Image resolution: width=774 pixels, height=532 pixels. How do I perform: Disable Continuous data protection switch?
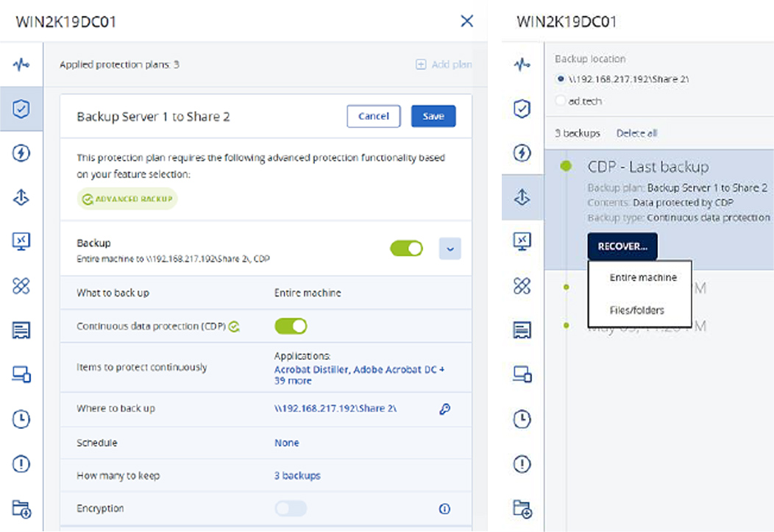[291, 326]
